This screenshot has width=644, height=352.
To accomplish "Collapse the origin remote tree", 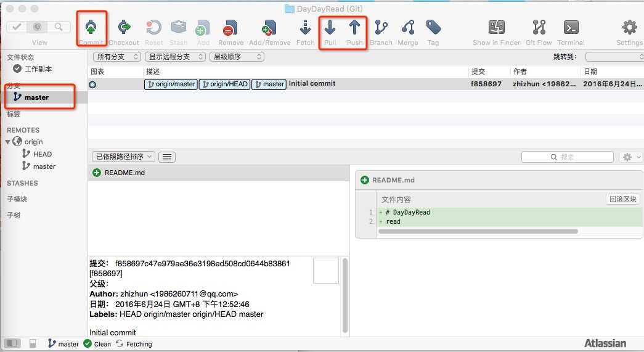I will point(7,142).
